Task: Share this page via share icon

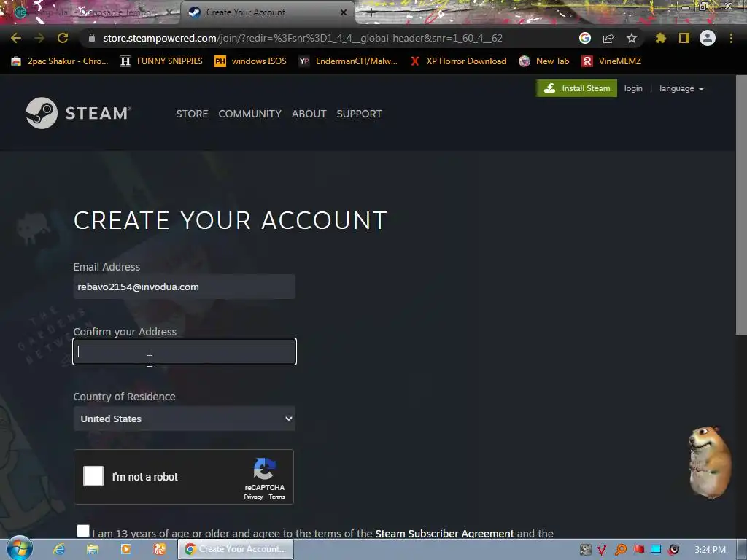Action: pos(608,38)
